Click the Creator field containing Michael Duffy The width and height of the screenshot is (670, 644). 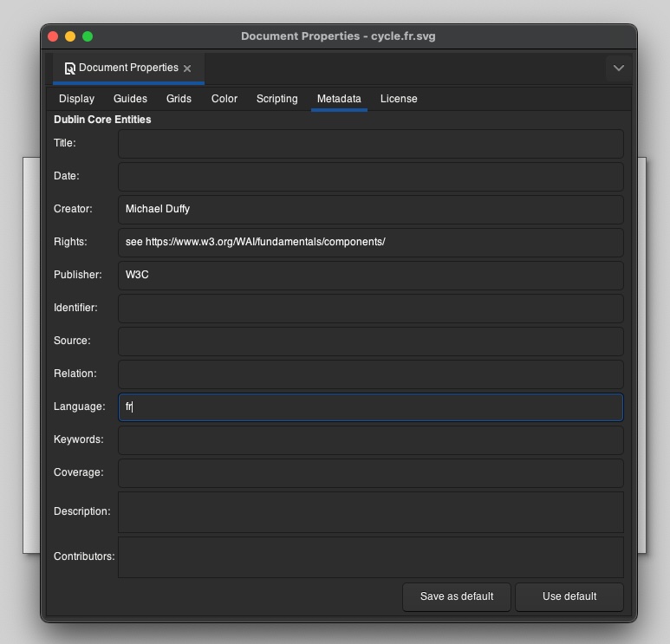370,210
